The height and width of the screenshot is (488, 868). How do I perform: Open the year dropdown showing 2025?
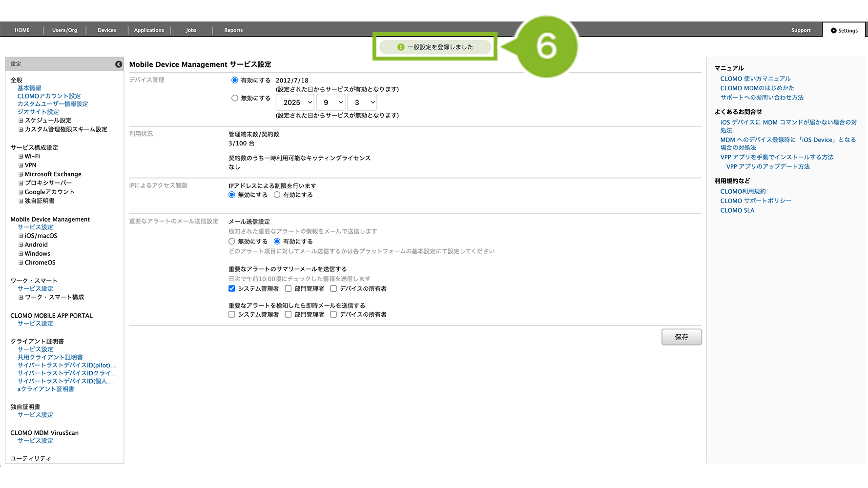(295, 102)
